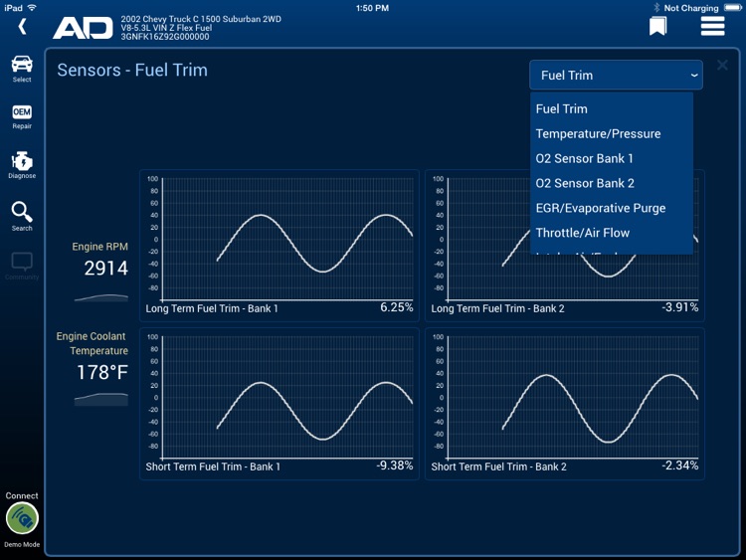Tap the Demo Mode label
Screen dimensions: 746x560
pos(22,544)
